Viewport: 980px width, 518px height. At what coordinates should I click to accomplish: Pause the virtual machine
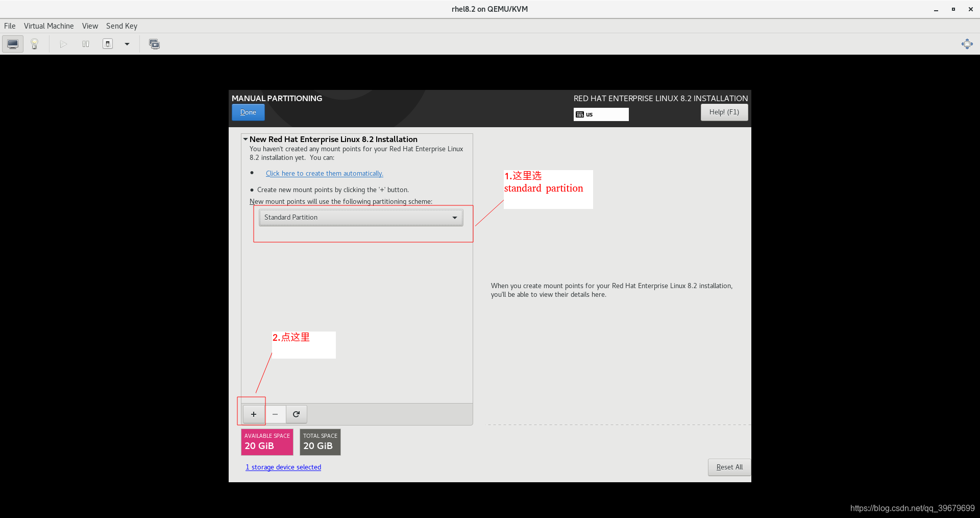tap(86, 44)
